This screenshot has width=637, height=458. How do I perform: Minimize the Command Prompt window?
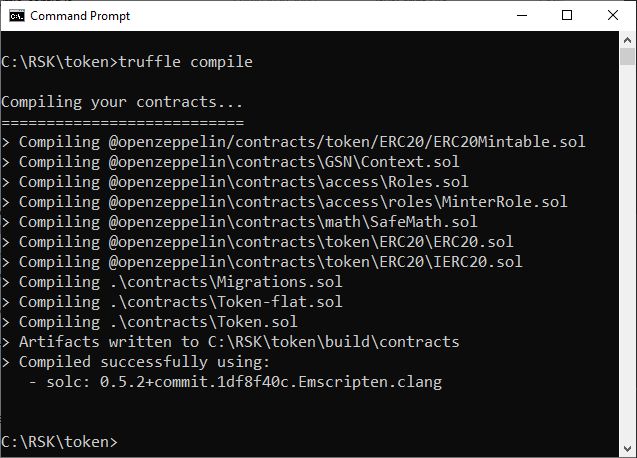click(522, 15)
